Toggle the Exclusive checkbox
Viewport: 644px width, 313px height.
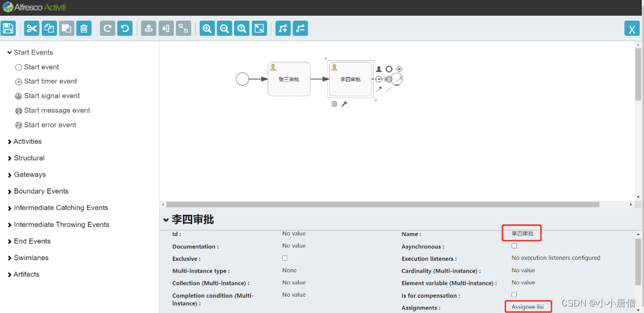click(285, 258)
